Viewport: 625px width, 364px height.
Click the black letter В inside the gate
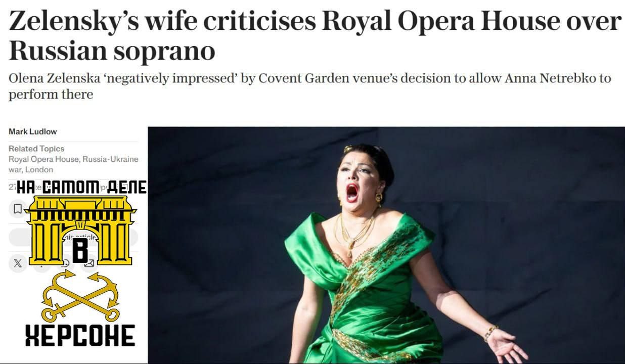click(x=80, y=251)
